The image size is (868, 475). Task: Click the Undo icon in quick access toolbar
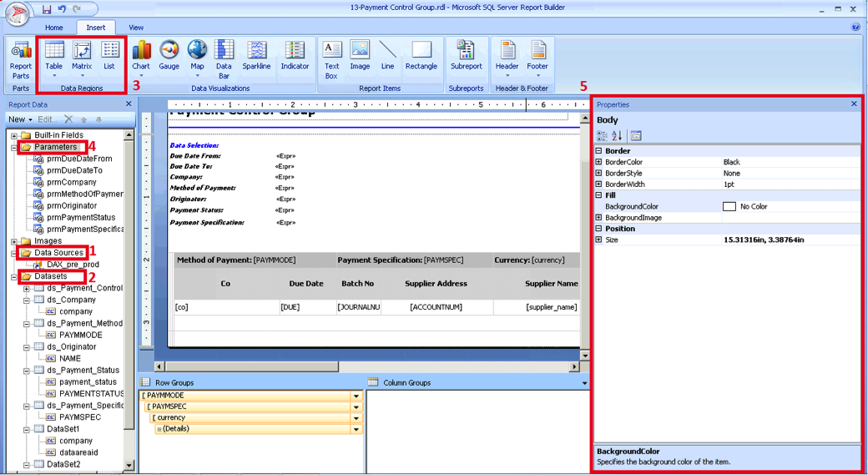click(62, 9)
